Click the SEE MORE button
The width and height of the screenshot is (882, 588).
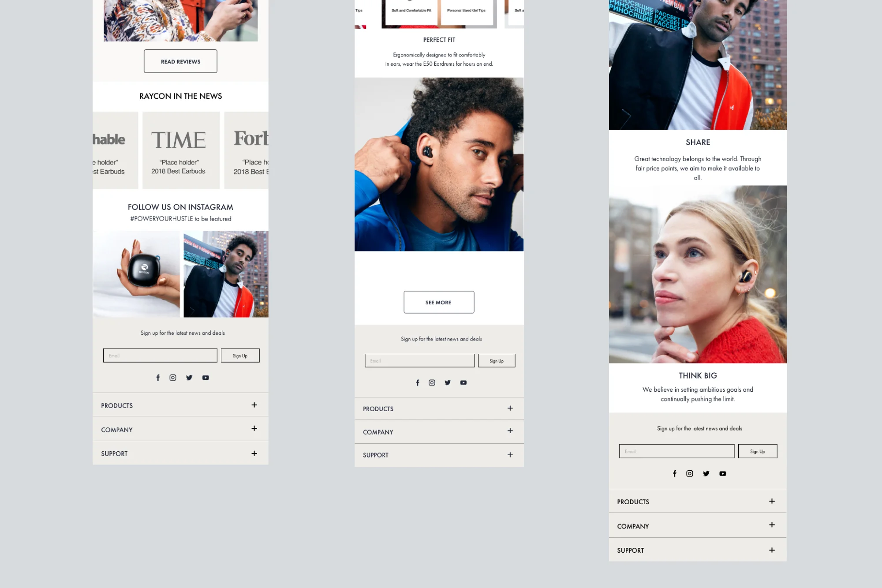(438, 302)
